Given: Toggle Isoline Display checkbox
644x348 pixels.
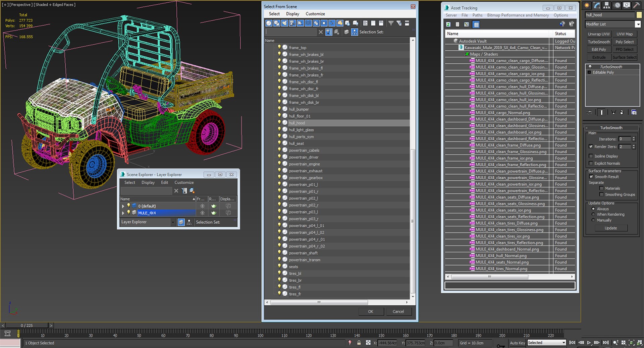Looking at the screenshot, I should tap(591, 156).
